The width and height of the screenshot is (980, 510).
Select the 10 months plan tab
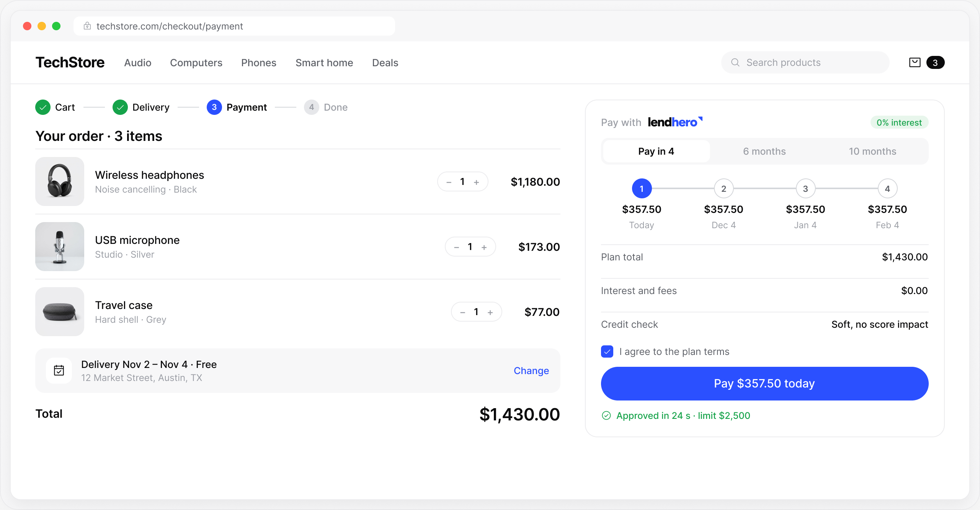coord(873,151)
